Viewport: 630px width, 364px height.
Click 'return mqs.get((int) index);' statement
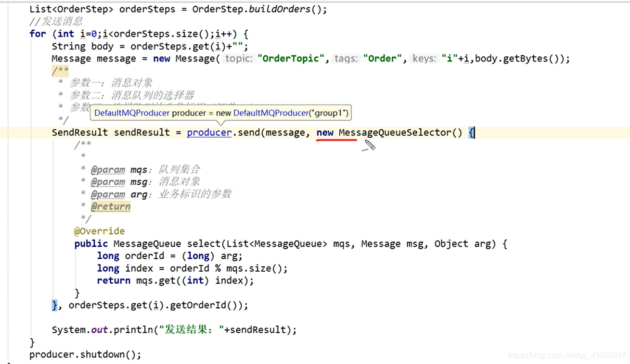click(x=175, y=281)
